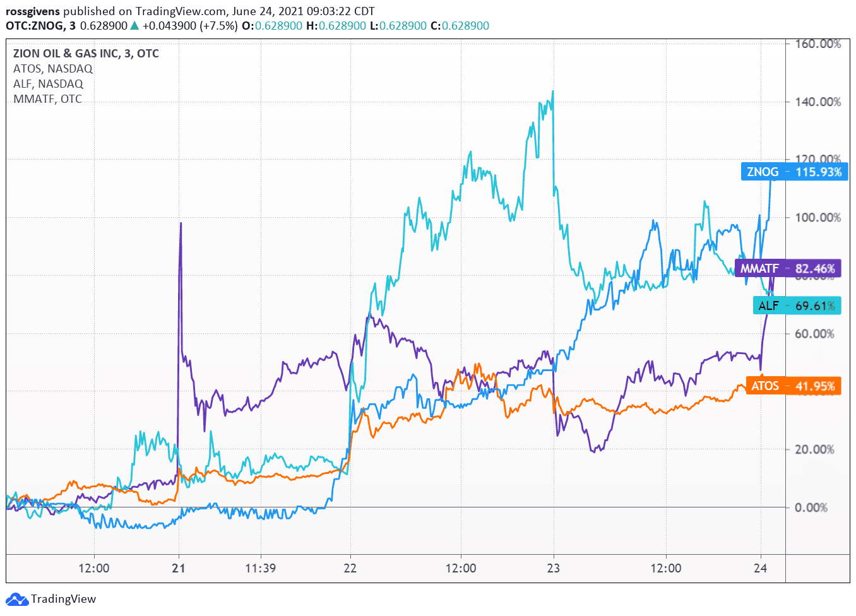Select the MMATF, OTC legend entry
The image size is (856, 616).
47,99
